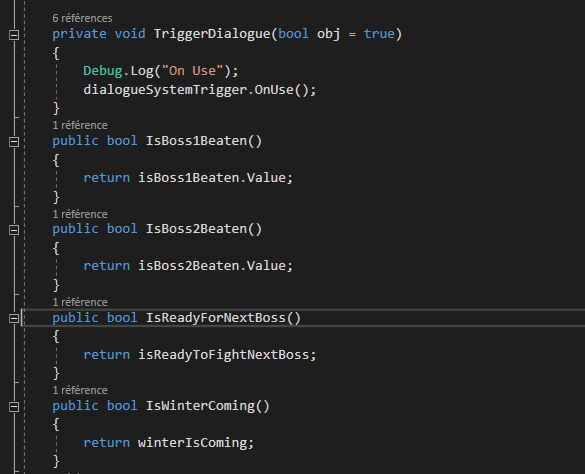Open references link above IsBoss1Beaten
585x474 pixels.
click(x=80, y=125)
